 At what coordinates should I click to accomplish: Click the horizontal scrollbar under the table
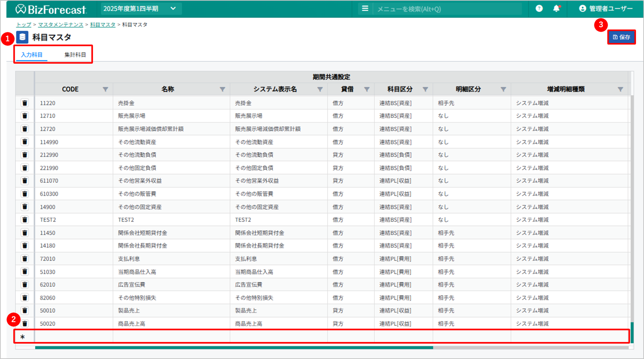click(234, 347)
